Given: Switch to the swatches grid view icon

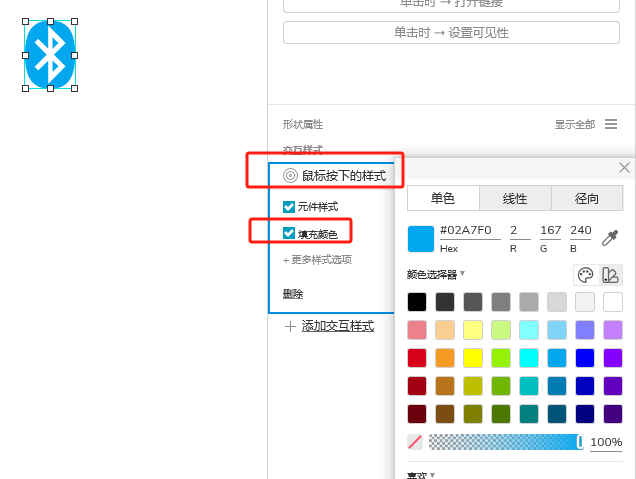Looking at the screenshot, I should pos(610,275).
